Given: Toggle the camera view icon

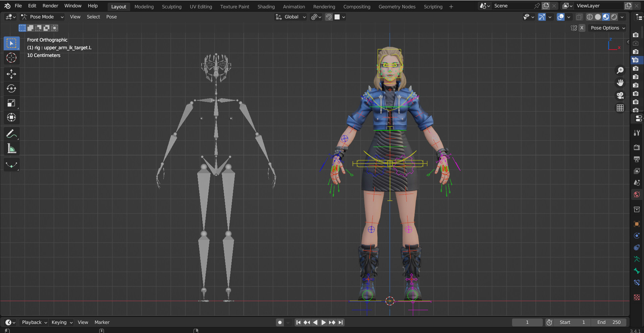Looking at the screenshot, I should point(620,95).
